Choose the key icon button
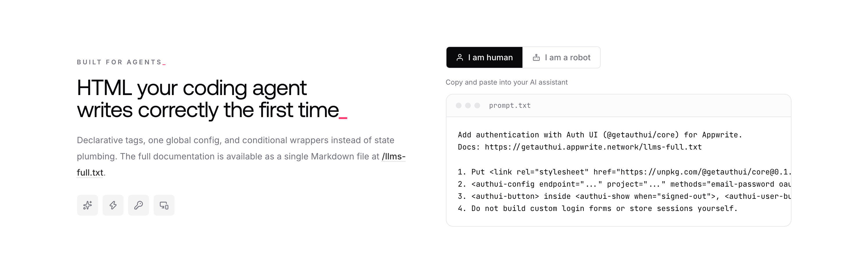Viewport: 868px width, 273px height. tap(139, 205)
